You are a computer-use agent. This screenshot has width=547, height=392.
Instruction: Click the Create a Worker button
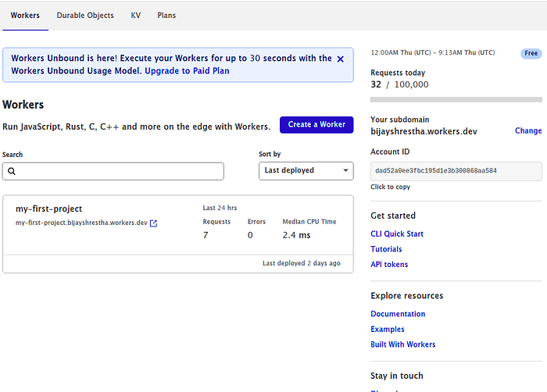tap(316, 124)
